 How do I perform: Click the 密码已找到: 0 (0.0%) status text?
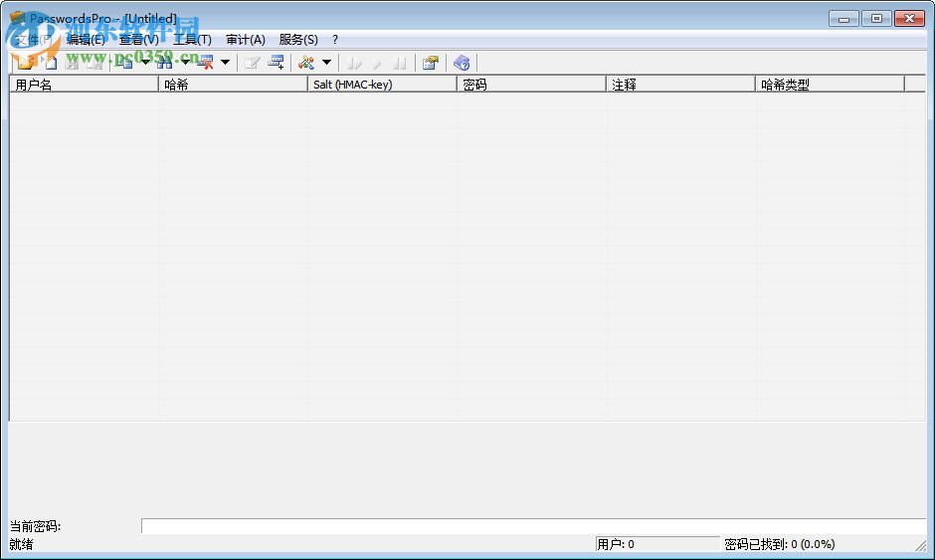[x=780, y=544]
